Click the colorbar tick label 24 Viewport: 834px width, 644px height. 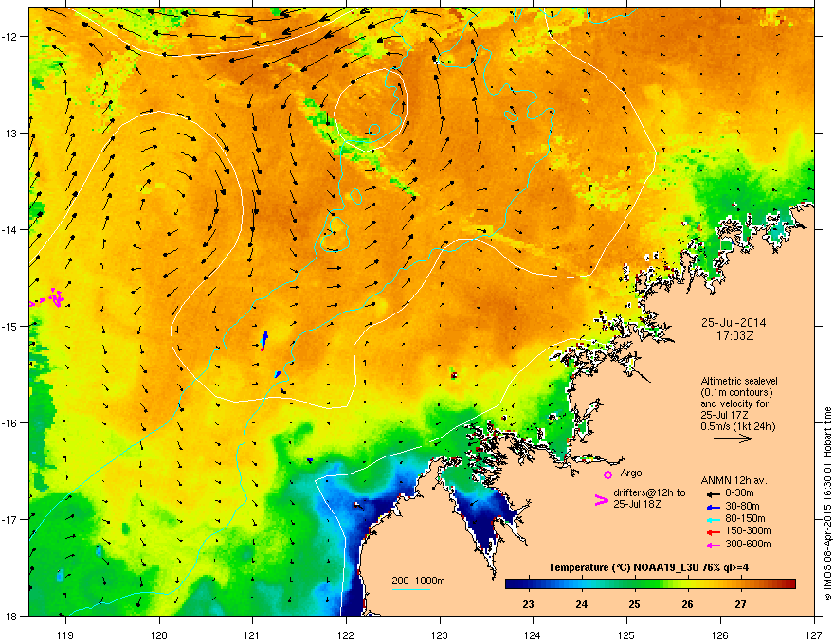581,604
